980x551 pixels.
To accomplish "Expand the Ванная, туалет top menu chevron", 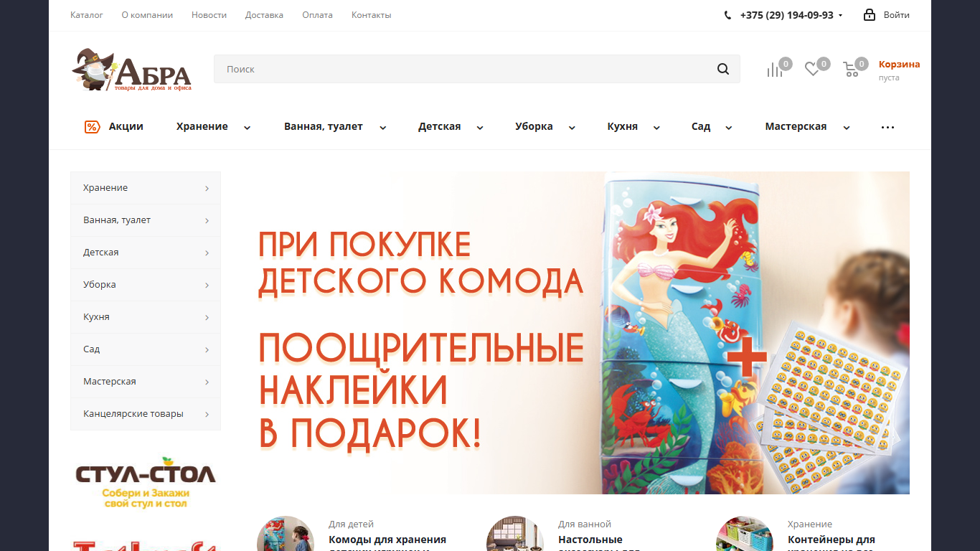I will point(383,128).
